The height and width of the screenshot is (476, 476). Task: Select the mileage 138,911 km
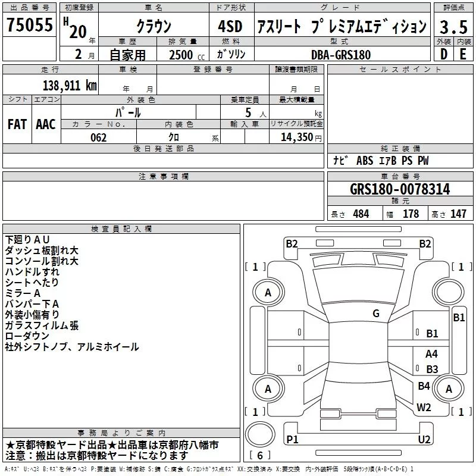[x=70, y=86]
